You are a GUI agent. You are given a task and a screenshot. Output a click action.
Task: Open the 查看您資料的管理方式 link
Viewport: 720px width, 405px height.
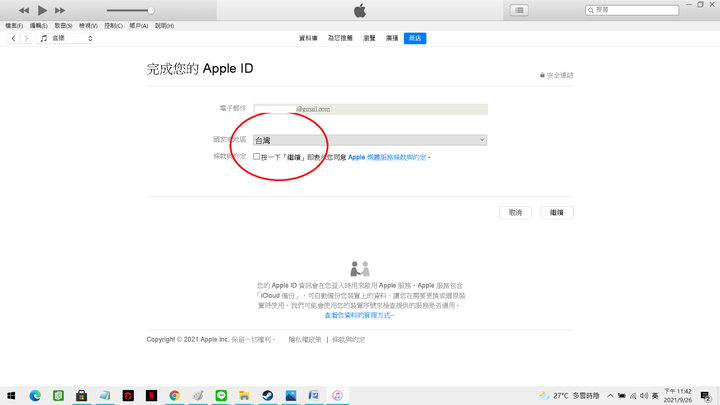(x=360, y=315)
